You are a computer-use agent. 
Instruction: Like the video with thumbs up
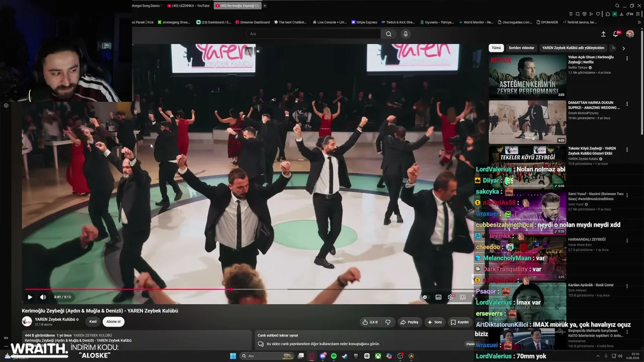[x=370, y=322]
